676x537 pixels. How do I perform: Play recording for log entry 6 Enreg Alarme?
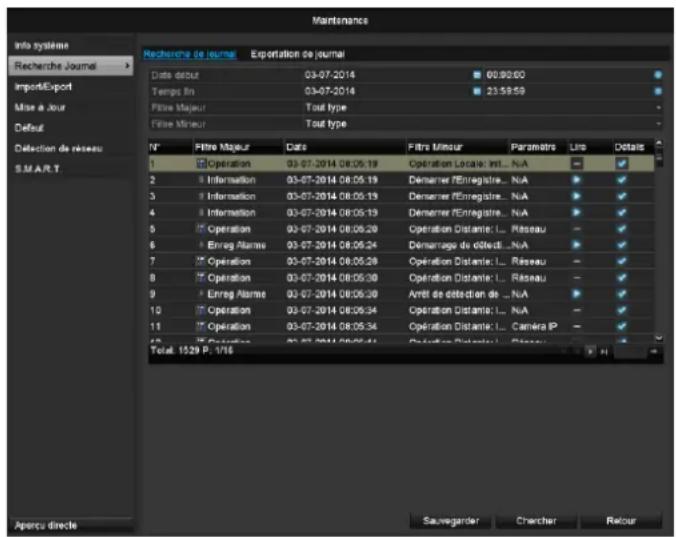(576, 245)
